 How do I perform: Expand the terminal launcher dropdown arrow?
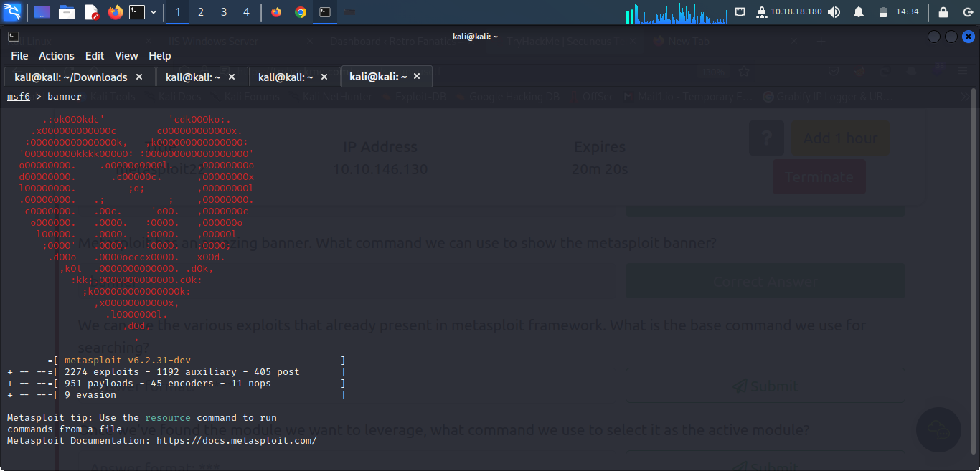tap(154, 12)
